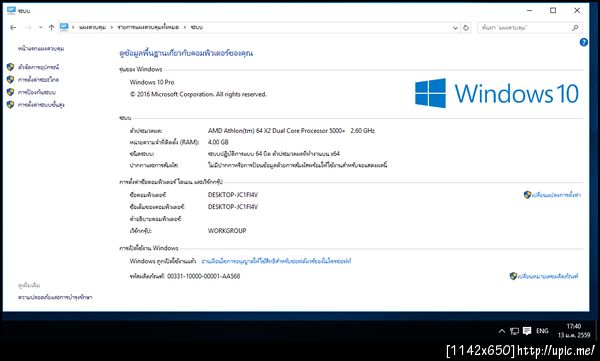
Task: Open Device Manager link in sidebar
Action: 38,67
